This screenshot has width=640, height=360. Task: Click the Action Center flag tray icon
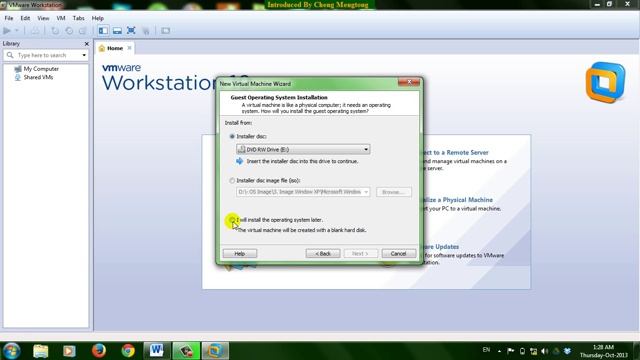511,351
